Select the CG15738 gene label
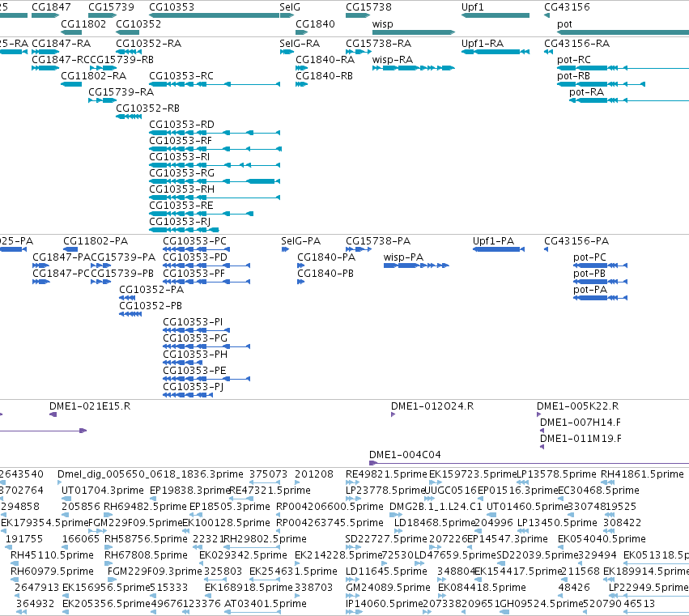This screenshot has height=616, width=689. tap(368, 7)
